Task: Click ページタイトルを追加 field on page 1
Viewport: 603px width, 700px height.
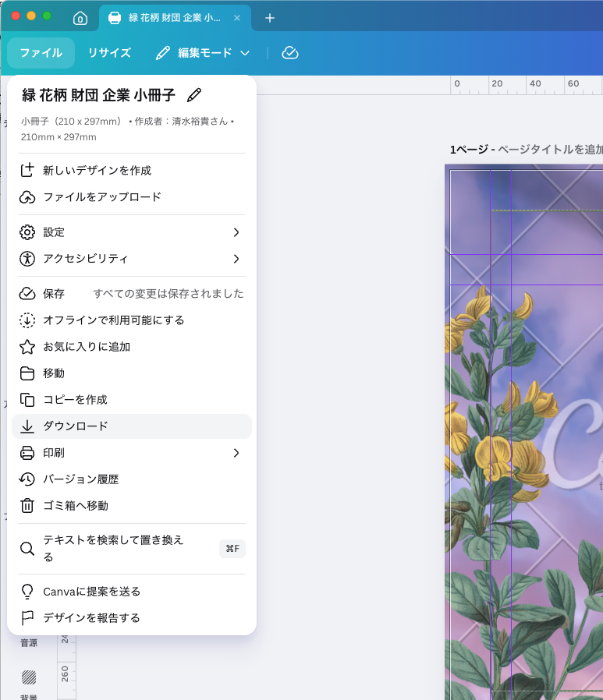Action: coord(550,150)
